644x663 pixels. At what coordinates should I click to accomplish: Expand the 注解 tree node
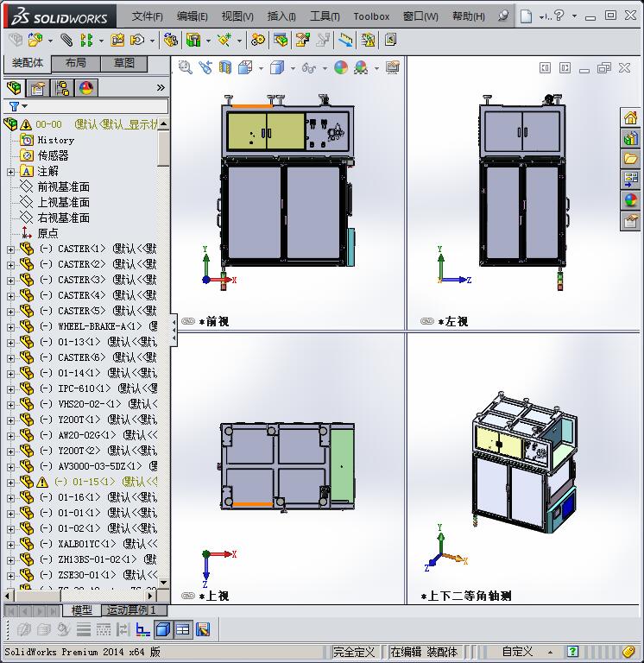(x=11, y=172)
